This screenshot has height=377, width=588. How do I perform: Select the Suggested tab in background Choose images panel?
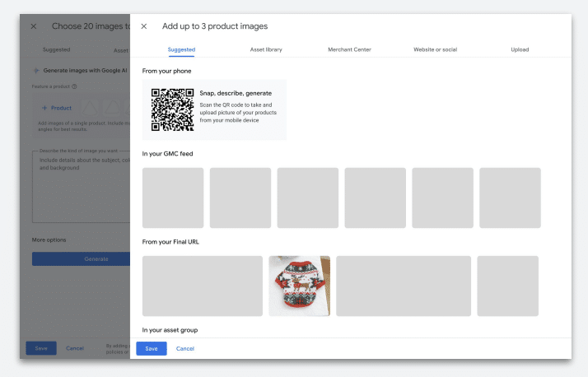[56, 49]
